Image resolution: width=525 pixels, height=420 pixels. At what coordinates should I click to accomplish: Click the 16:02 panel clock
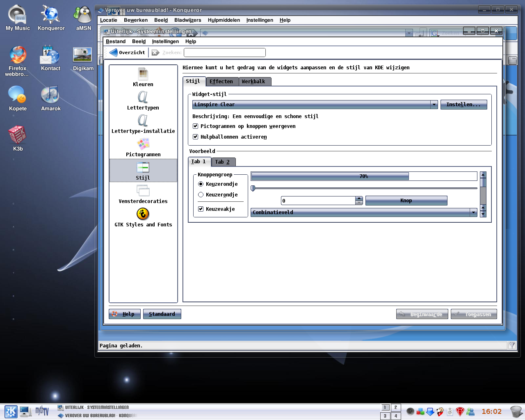(491, 411)
